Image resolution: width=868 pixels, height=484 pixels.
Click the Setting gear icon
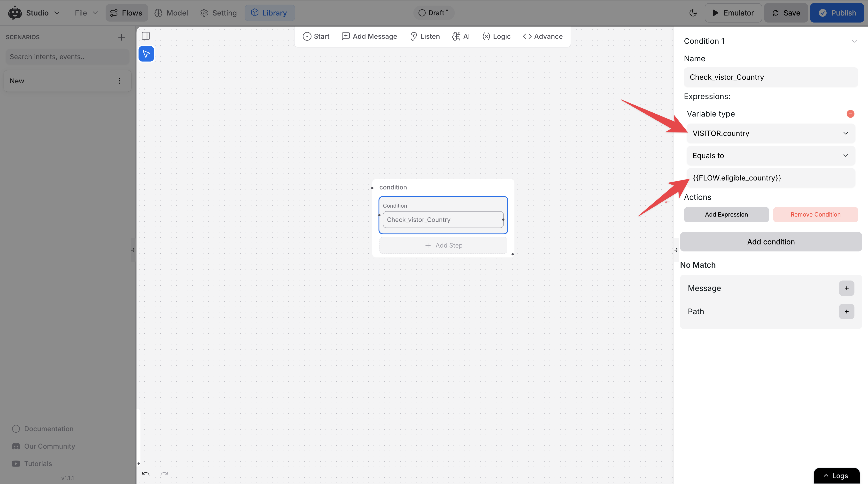click(204, 13)
